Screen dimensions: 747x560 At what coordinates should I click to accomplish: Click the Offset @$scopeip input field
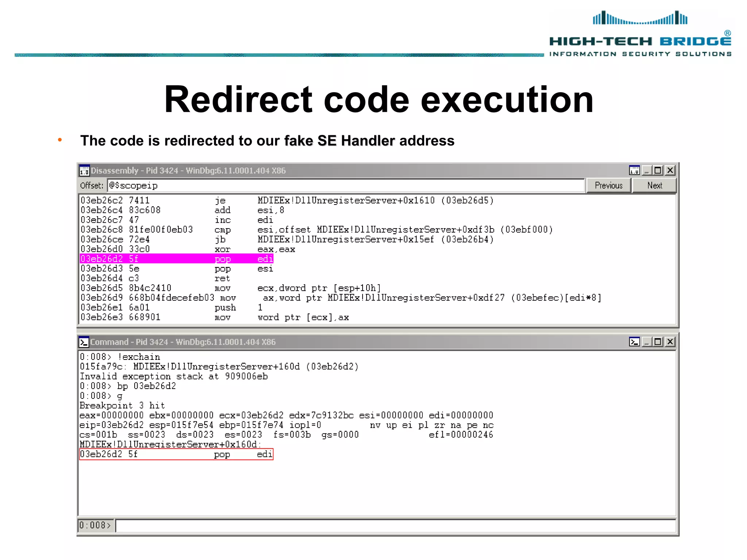click(346, 186)
